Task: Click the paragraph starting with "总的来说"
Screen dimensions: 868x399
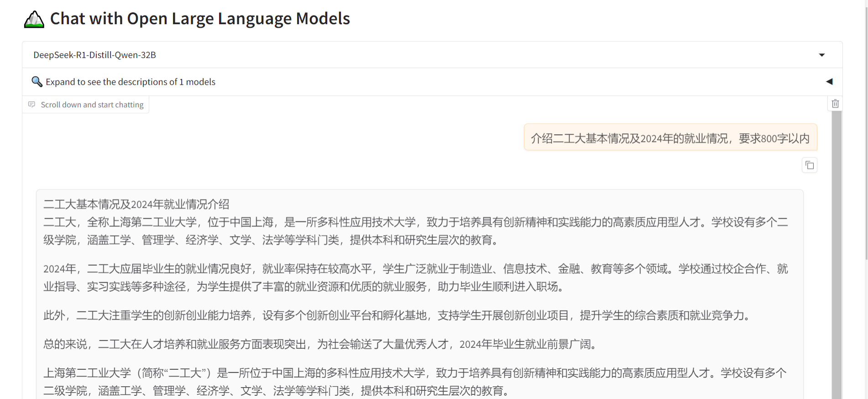Action: (x=319, y=344)
